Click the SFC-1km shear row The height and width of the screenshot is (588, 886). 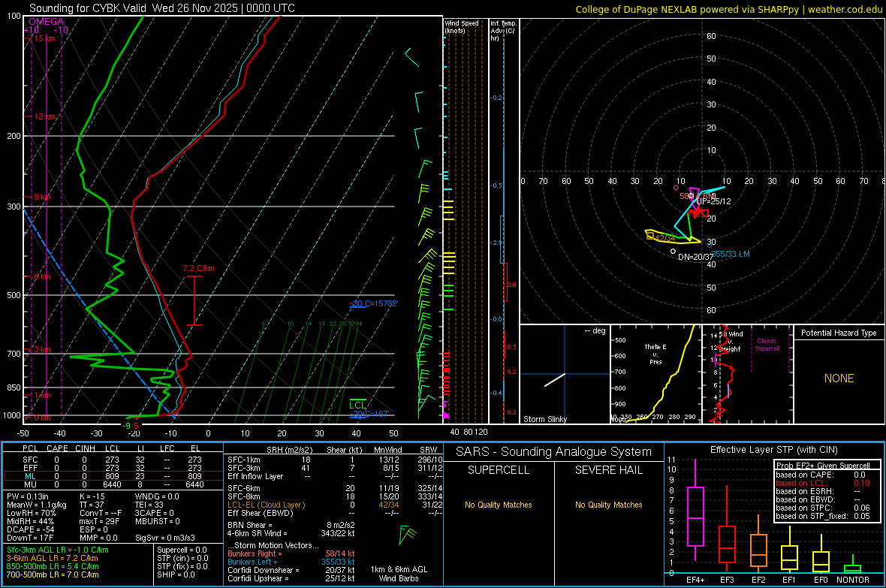[x=335, y=460]
